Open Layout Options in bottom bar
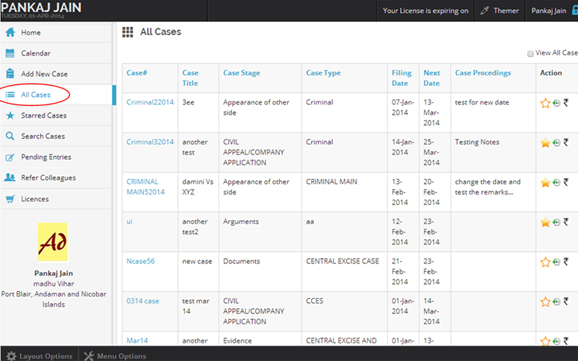Screen dimensions: 578x361 point(39,356)
